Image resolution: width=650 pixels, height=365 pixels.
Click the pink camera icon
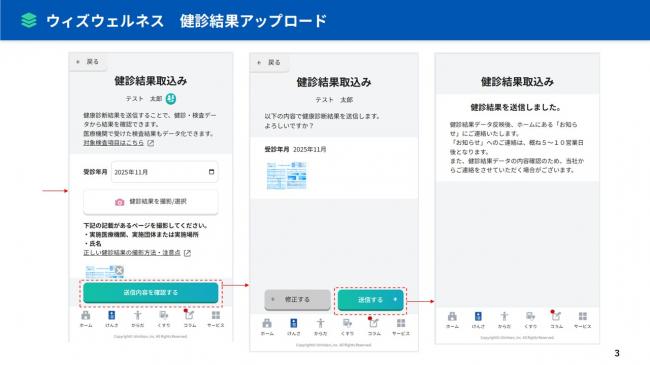point(119,202)
